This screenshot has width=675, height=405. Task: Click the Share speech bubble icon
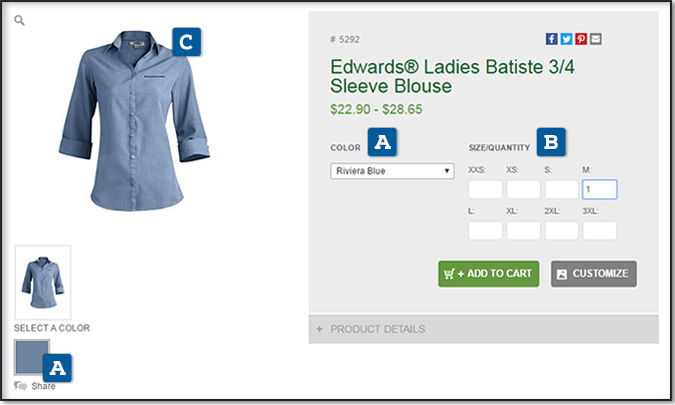(x=21, y=385)
